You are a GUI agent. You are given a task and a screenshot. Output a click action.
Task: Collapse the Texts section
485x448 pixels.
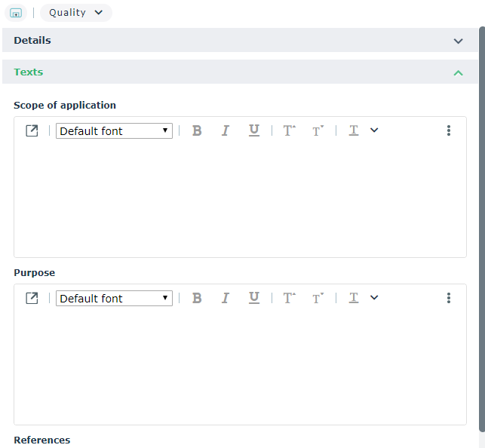coord(458,72)
